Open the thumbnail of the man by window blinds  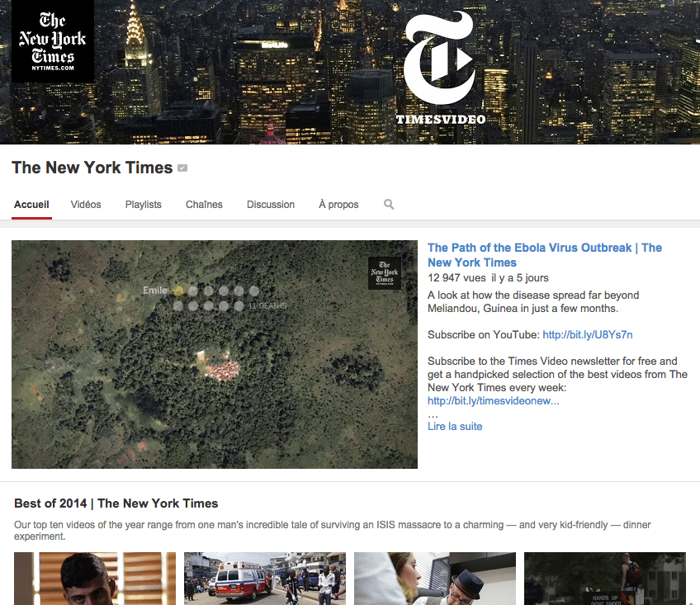pos(95,579)
